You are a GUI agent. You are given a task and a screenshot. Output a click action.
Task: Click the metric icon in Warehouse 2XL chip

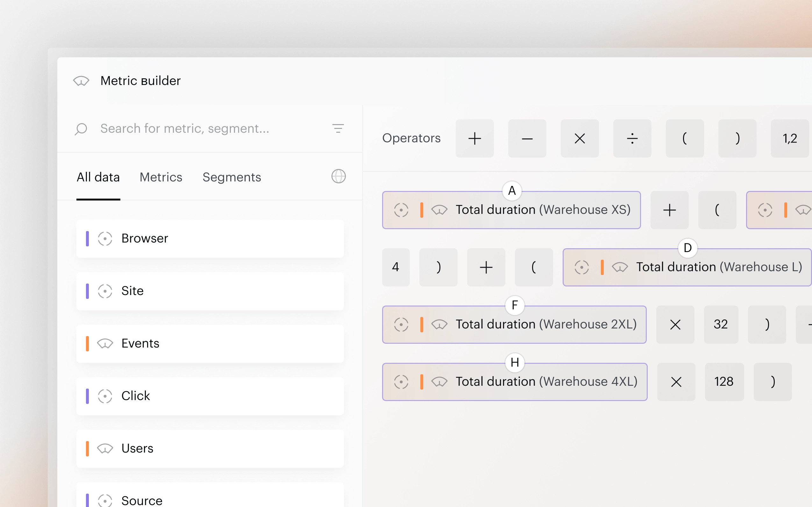pos(439,325)
